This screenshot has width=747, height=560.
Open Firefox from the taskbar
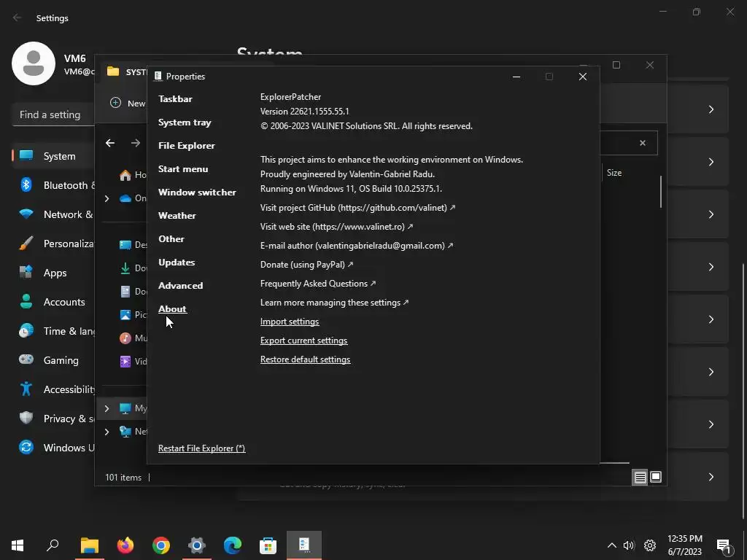(125, 545)
